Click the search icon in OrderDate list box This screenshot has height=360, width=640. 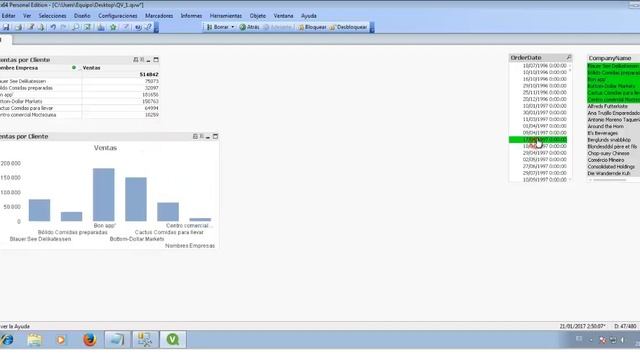569,58
